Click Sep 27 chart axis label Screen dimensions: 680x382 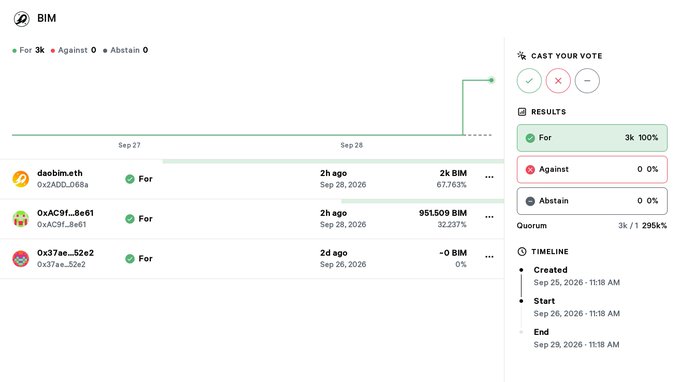[x=129, y=145]
